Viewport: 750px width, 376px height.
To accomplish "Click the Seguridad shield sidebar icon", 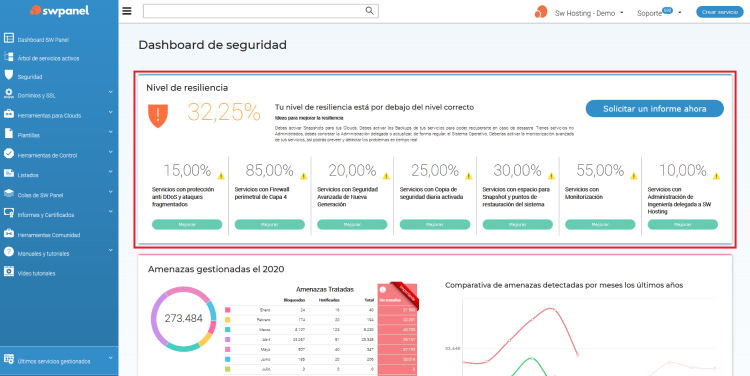I will 9,75.
